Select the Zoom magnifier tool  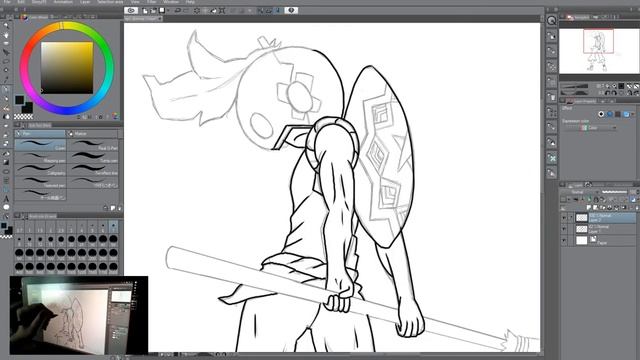tap(6, 26)
